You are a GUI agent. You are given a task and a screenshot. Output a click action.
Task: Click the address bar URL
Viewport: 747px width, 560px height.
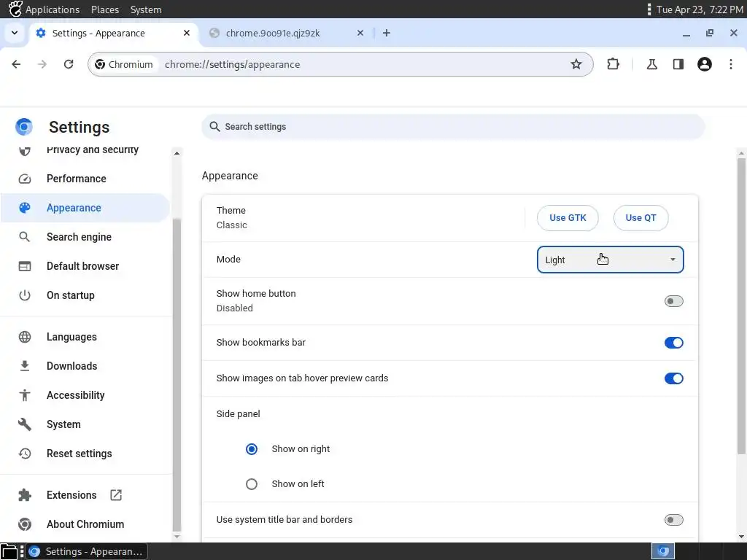pyautogui.click(x=233, y=64)
